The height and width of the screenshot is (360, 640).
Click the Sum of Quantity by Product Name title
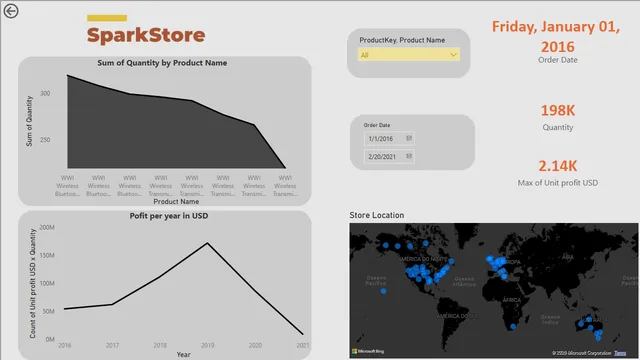tap(162, 63)
